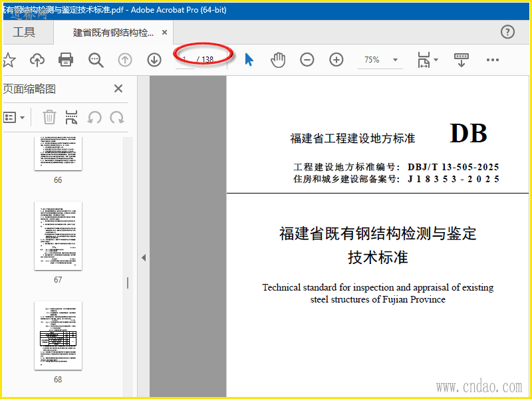Delete selected pages with trash icon
The width and height of the screenshot is (532, 399).
49,118
